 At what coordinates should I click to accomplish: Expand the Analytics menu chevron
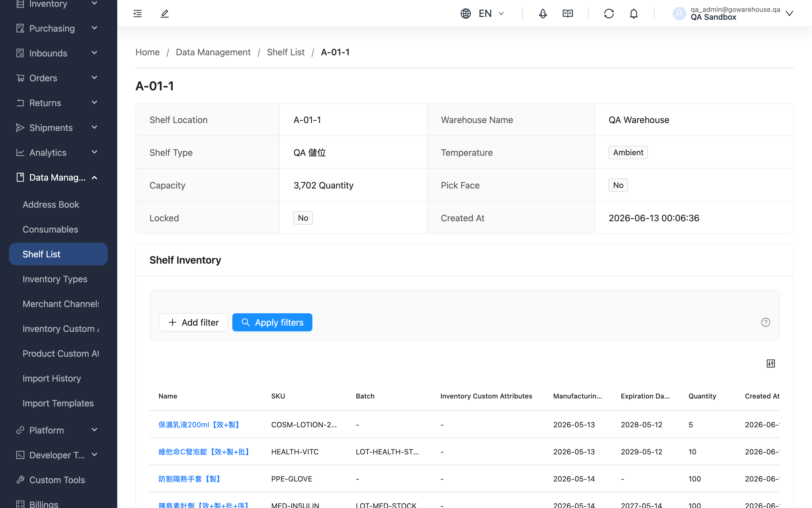(x=95, y=152)
